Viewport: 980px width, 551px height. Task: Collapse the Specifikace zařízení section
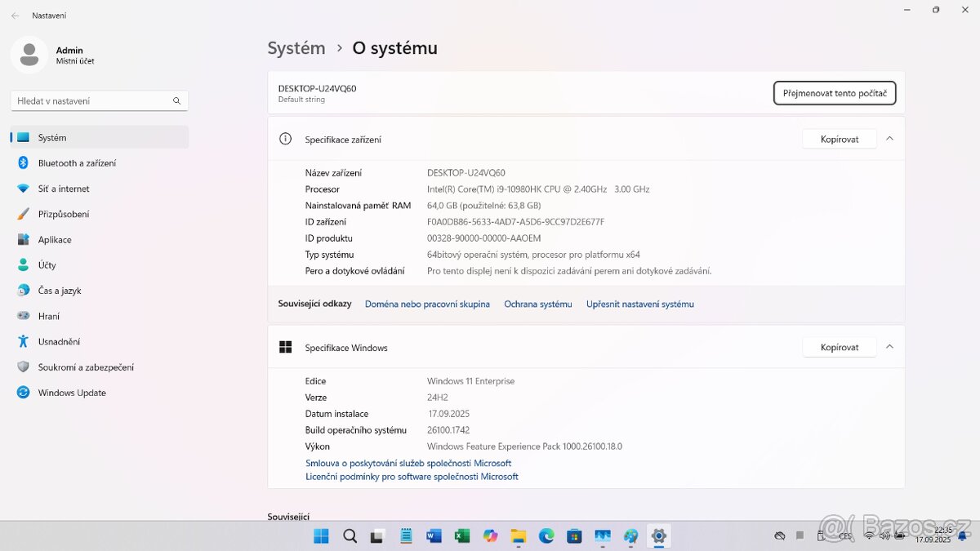click(889, 138)
